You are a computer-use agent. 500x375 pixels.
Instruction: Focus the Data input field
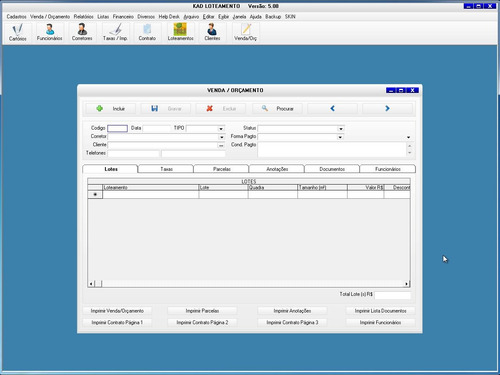[156, 128]
